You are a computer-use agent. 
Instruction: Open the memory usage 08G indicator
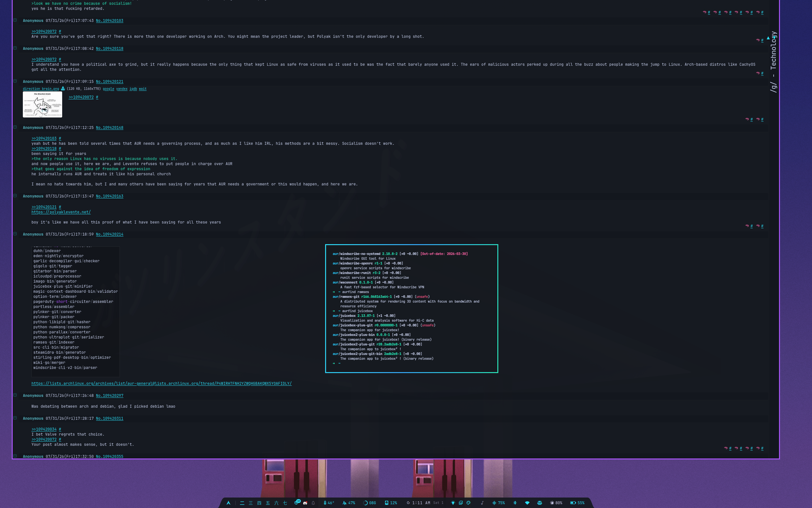[370, 503]
